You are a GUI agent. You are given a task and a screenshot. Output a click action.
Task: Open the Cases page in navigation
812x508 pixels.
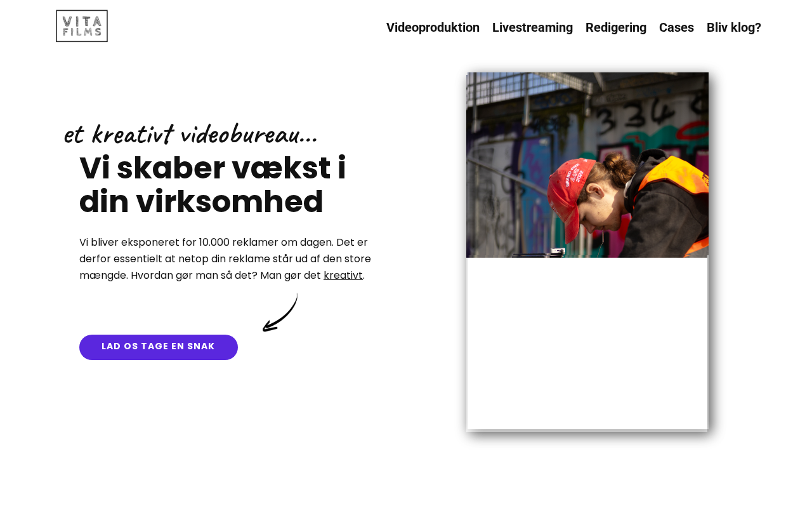tap(676, 27)
